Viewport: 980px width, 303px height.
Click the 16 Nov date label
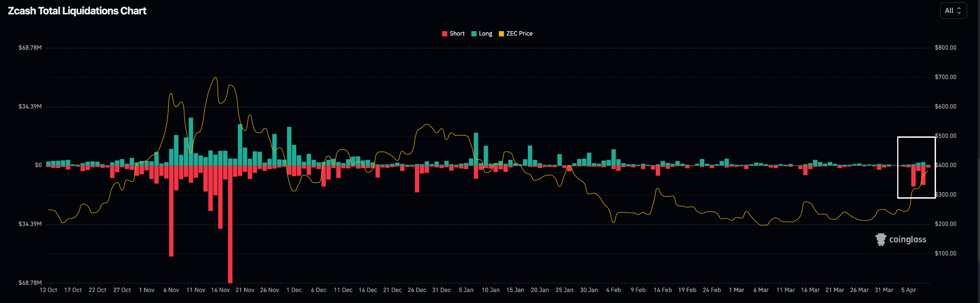point(221,290)
